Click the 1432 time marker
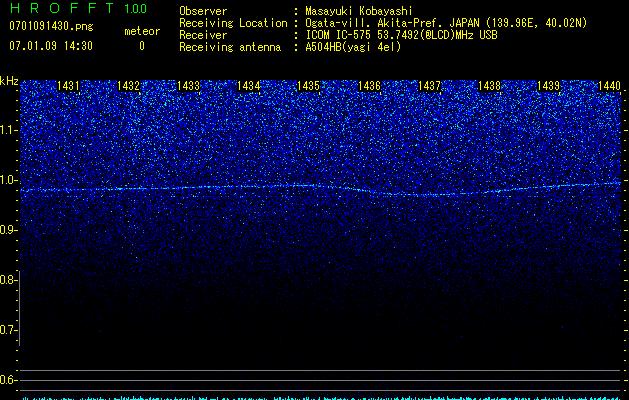The image size is (629, 400). pyautogui.click(x=128, y=86)
